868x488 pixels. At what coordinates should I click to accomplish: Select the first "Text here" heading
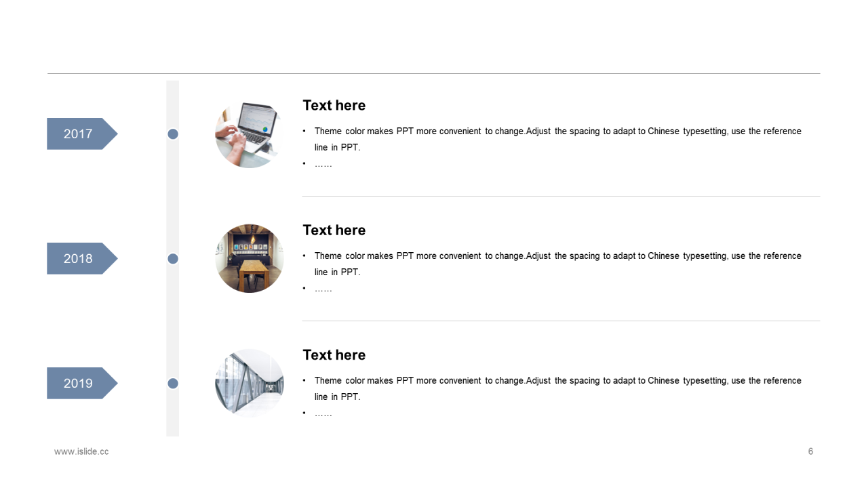tap(334, 105)
